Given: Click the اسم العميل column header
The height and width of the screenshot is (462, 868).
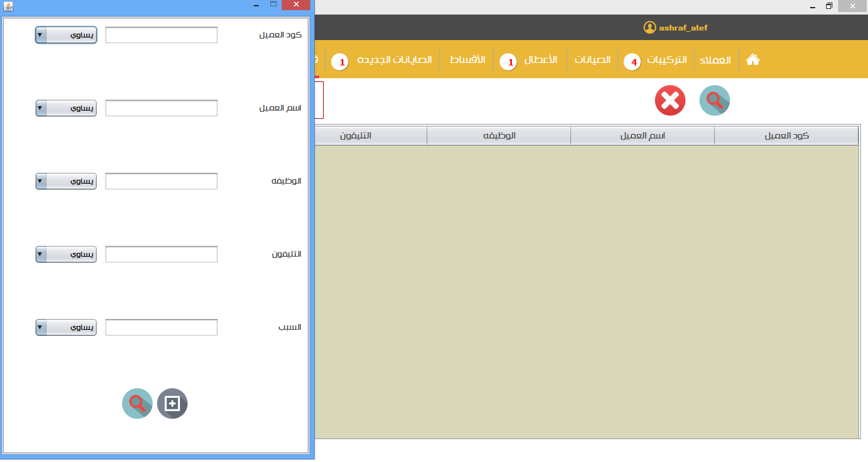Looking at the screenshot, I should tap(642, 135).
